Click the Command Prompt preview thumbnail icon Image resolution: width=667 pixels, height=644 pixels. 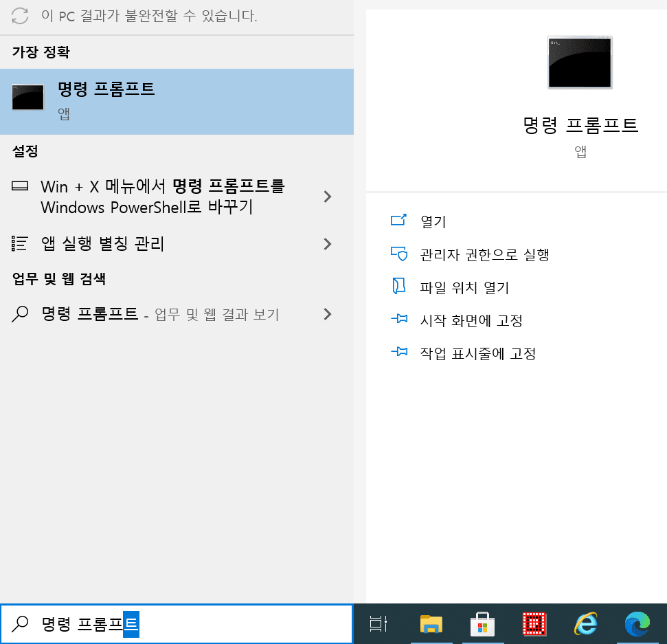pyautogui.click(x=580, y=62)
